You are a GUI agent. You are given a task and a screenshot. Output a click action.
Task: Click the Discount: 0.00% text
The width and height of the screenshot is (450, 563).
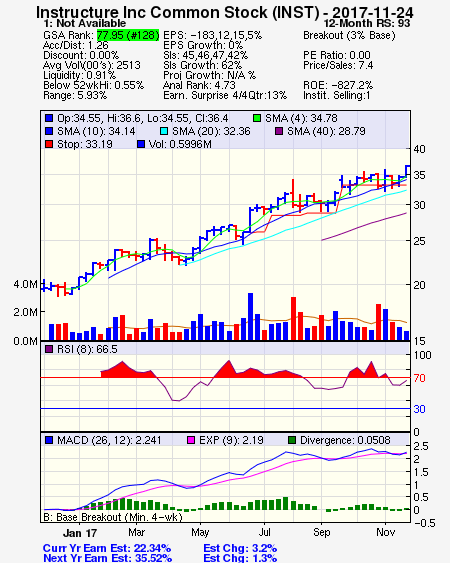81,55
